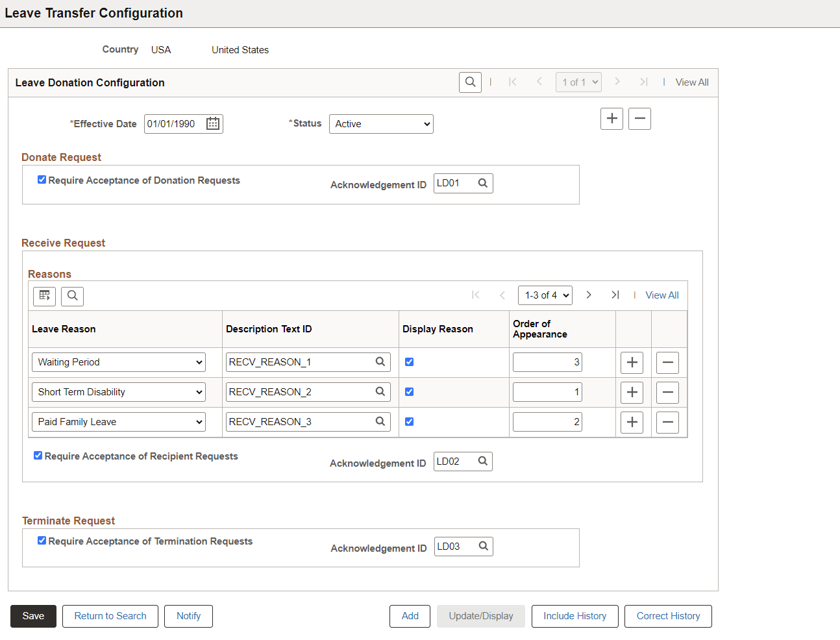Add a new Leave Donation Configuration row
The width and height of the screenshot is (840, 640).
(x=611, y=118)
